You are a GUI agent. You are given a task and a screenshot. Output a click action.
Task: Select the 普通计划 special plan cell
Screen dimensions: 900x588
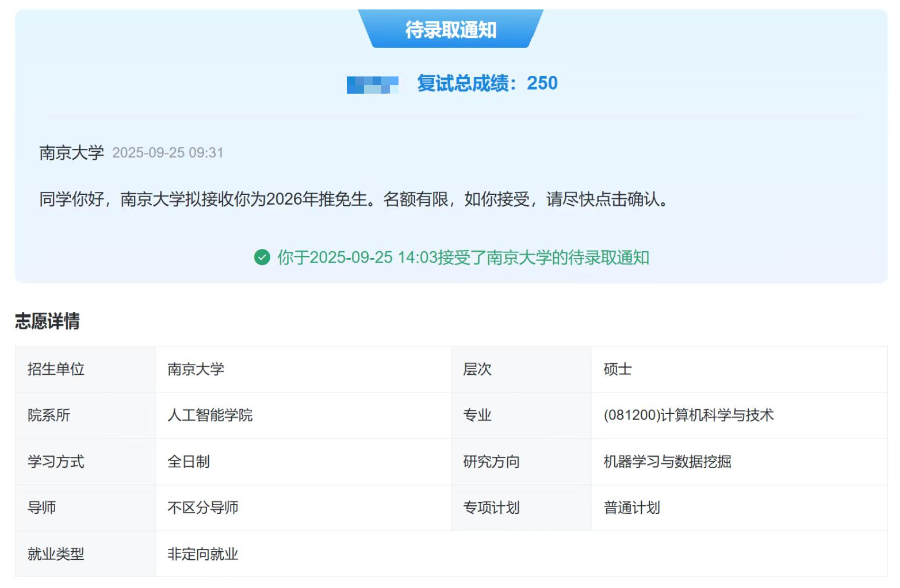click(631, 508)
